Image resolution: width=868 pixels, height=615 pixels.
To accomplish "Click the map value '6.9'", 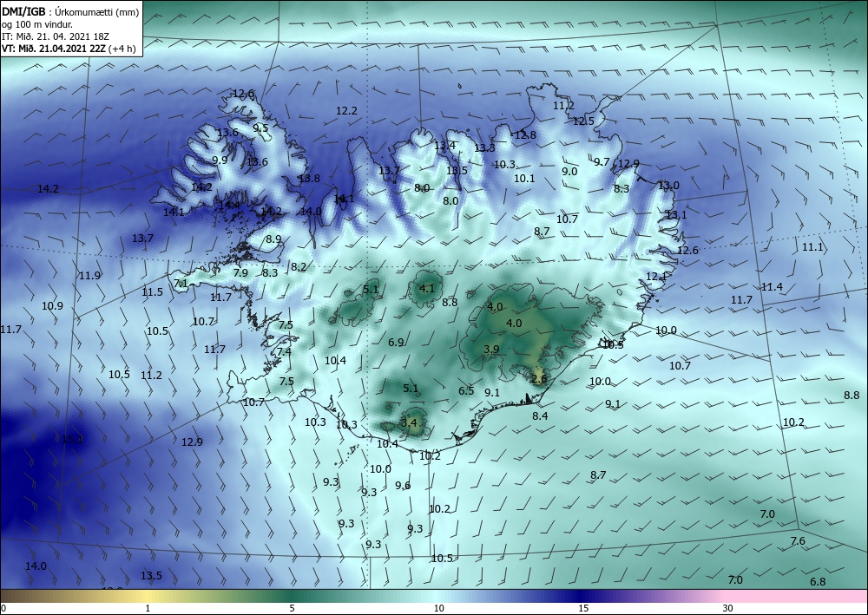I will tap(396, 343).
